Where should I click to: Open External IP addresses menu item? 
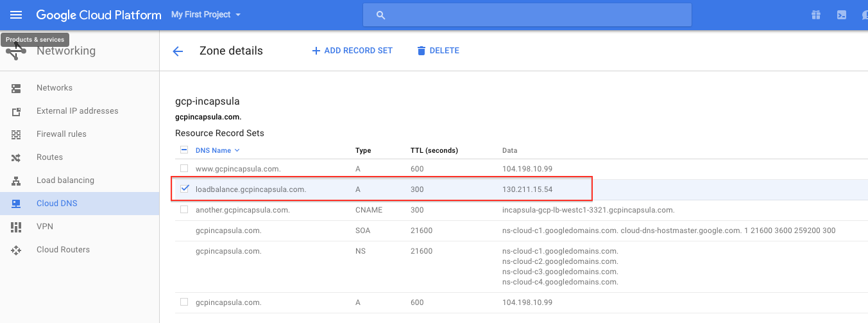coord(77,111)
